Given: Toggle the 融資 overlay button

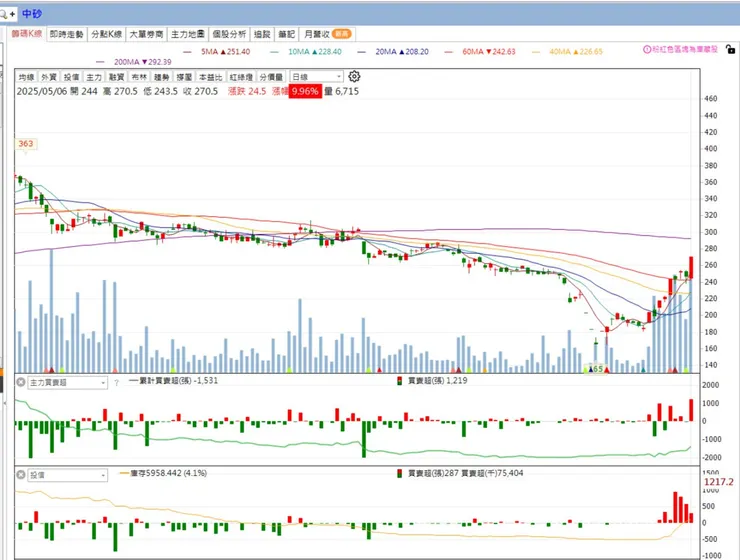Looking at the screenshot, I should click(x=117, y=77).
